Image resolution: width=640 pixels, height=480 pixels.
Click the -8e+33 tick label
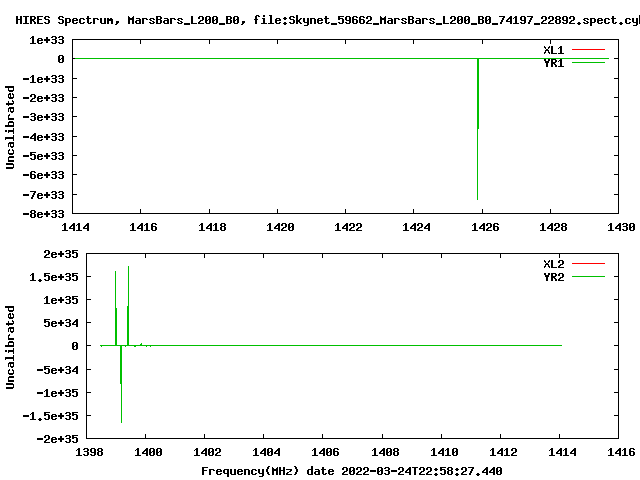43,214
